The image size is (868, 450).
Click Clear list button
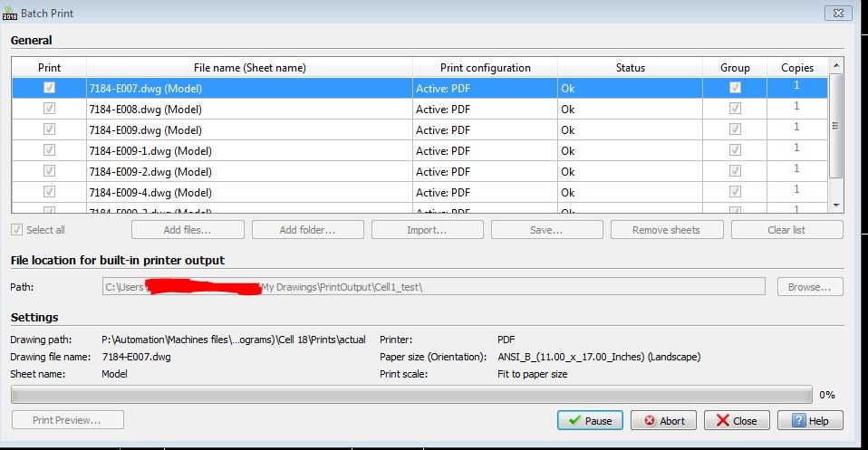pyautogui.click(x=787, y=230)
